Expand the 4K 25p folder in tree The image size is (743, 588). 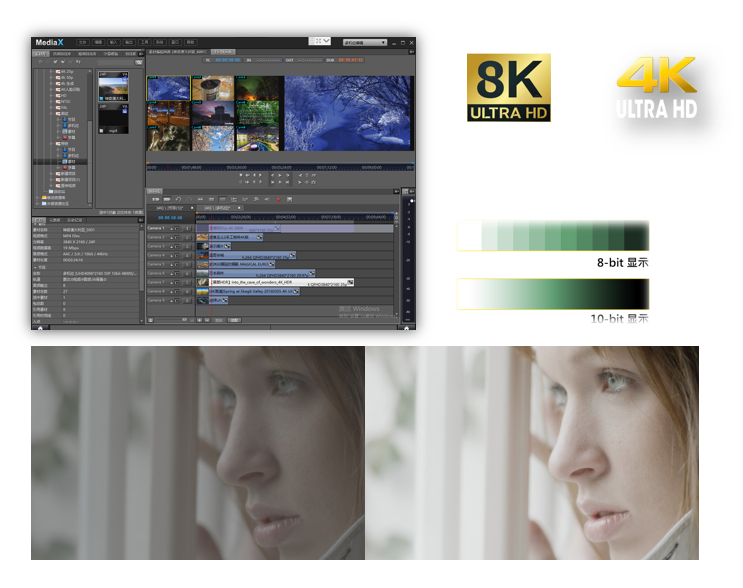click(x=51, y=71)
